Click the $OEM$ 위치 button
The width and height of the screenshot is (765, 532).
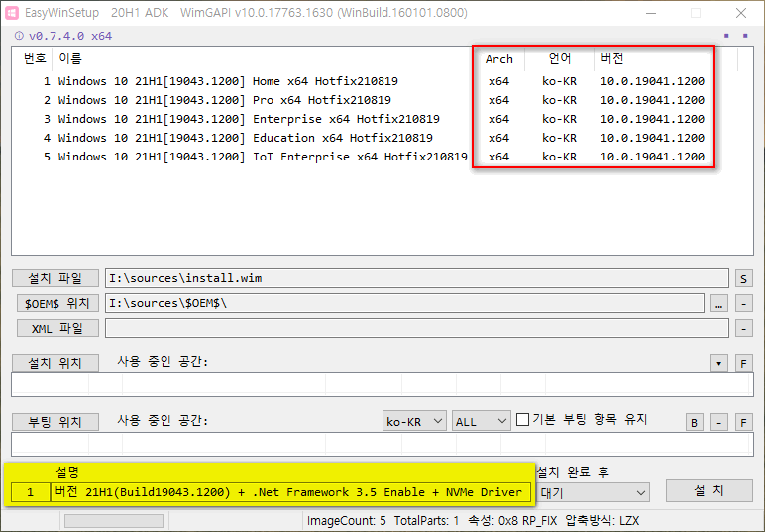(57, 303)
